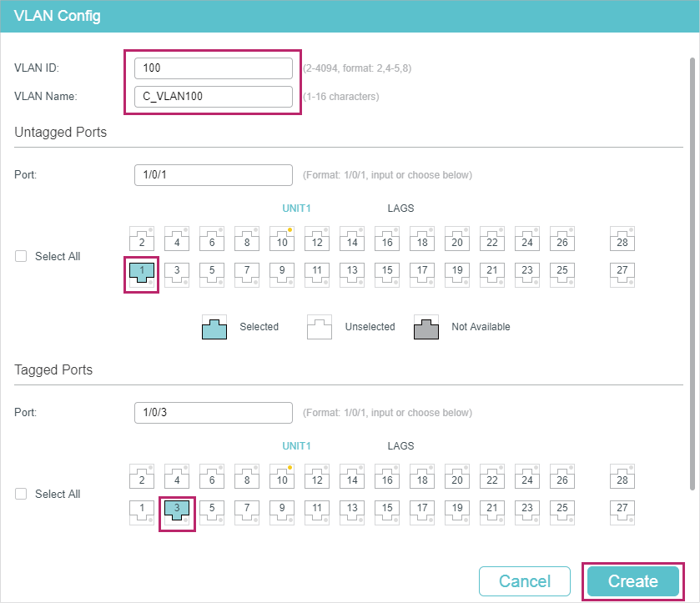
Task: Check Select All for Untagged Ports
Action: point(21,256)
